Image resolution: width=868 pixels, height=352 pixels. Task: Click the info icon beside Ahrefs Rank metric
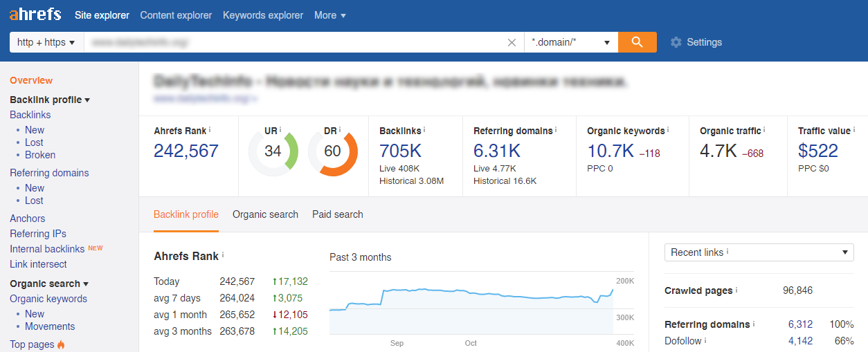click(210, 129)
